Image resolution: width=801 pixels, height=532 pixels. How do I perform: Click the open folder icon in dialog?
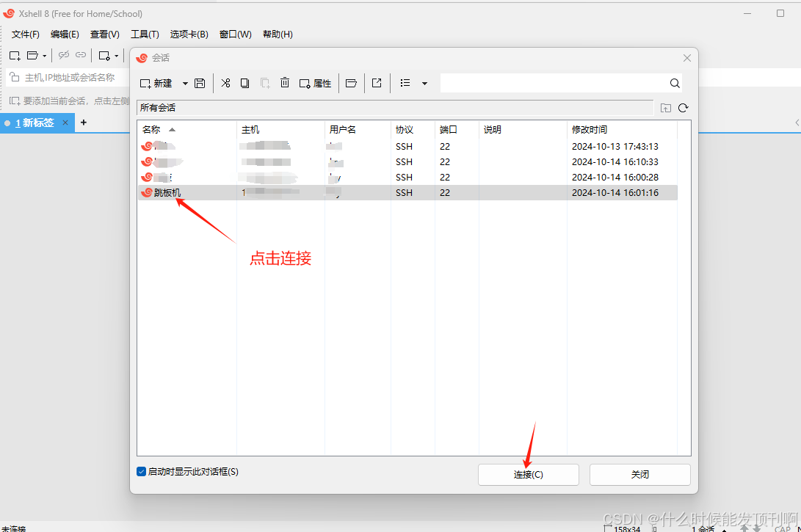coord(351,83)
